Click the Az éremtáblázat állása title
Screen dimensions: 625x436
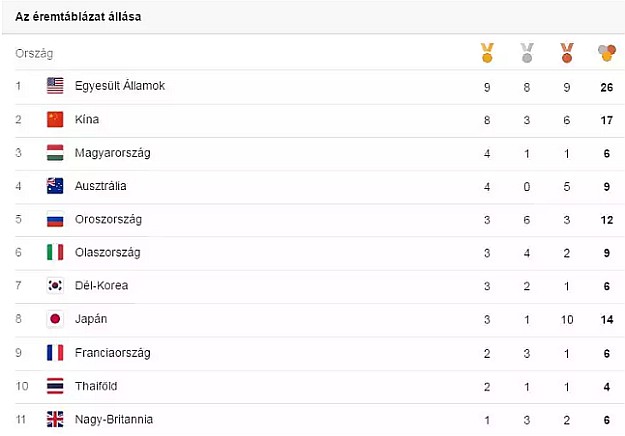coord(78,17)
